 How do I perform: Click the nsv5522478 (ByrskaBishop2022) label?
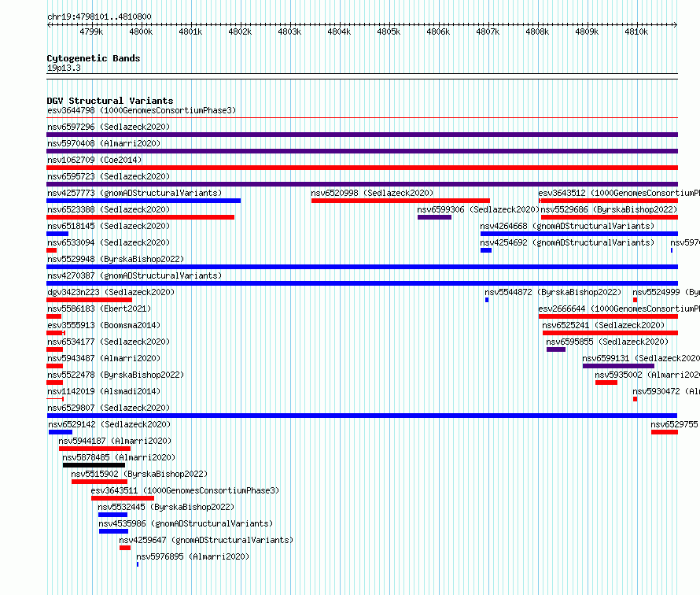[x=116, y=375]
